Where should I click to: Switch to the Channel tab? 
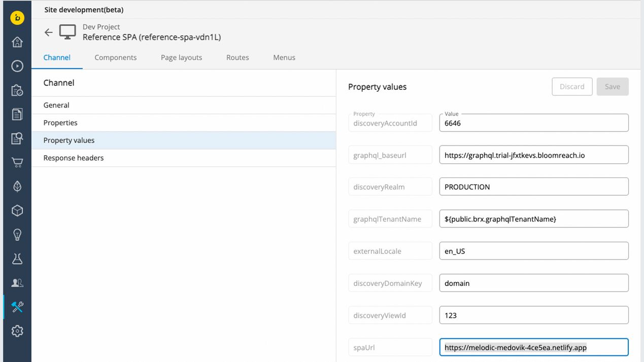57,57
